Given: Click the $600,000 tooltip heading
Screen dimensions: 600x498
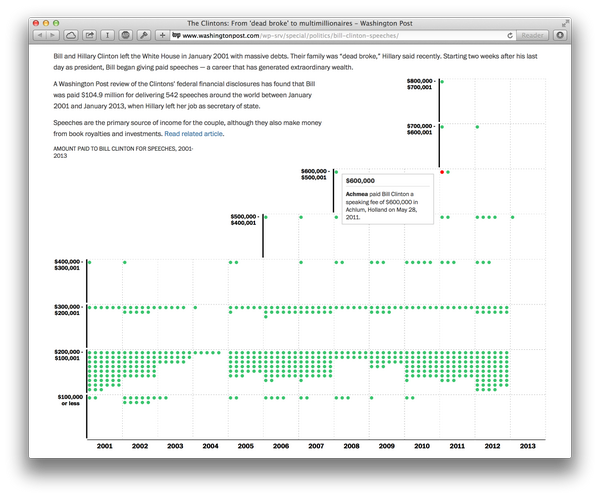Looking at the screenshot, I should coord(360,181).
